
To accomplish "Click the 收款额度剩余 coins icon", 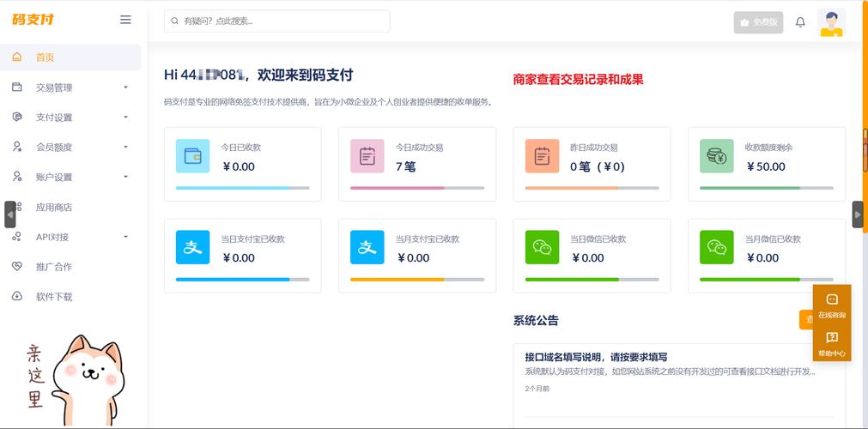I will 716,156.
